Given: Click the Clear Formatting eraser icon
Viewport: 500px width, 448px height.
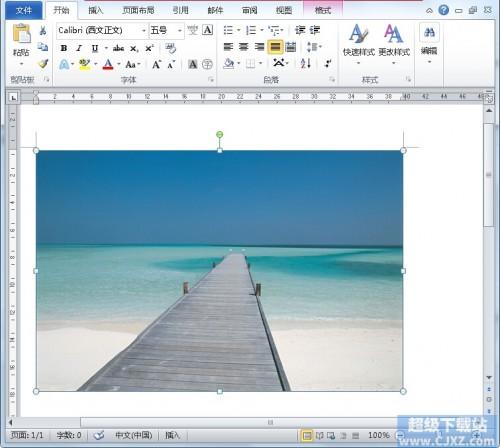Looking at the screenshot, I should 170,48.
